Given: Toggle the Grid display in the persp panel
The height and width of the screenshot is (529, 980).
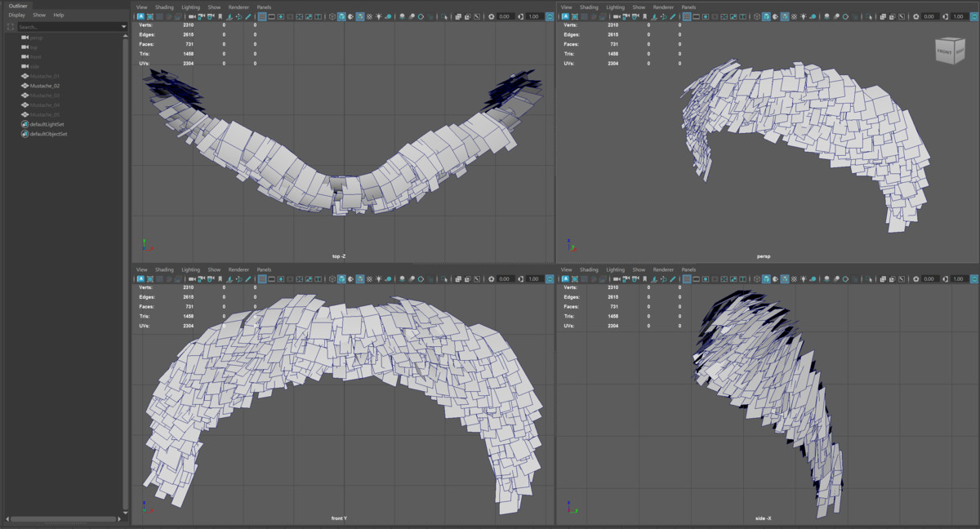Looking at the screenshot, I should click(687, 16).
